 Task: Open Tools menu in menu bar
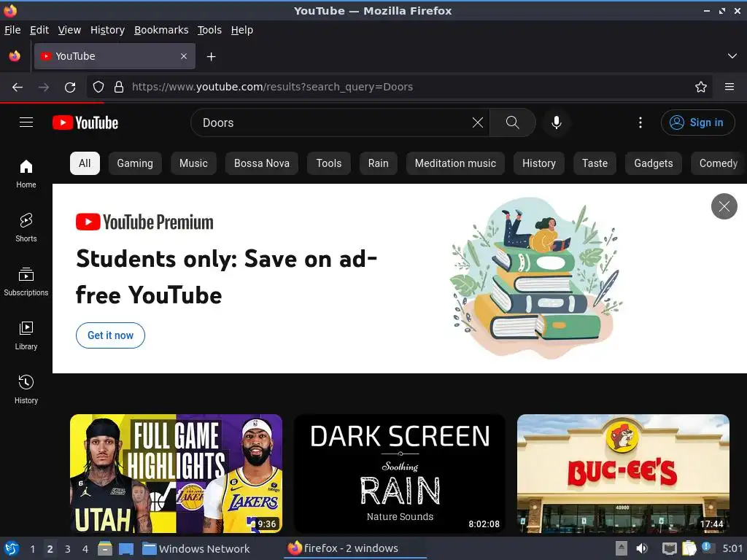tap(209, 30)
